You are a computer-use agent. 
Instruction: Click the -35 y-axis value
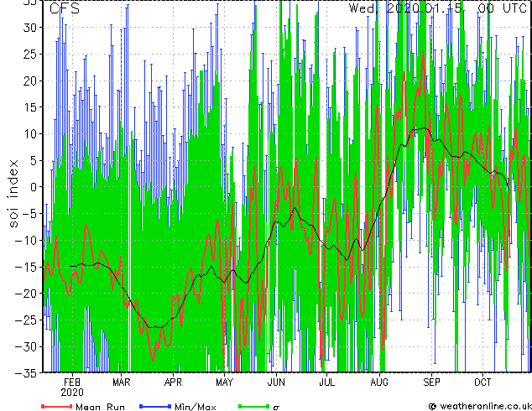pos(26,373)
